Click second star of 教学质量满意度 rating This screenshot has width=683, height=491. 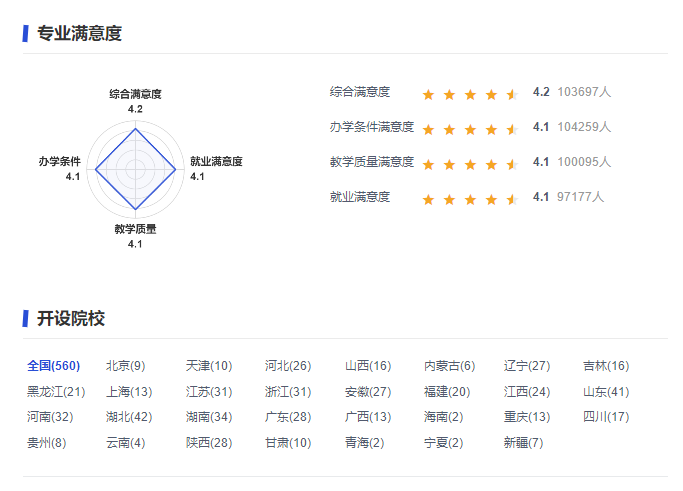coord(449,164)
